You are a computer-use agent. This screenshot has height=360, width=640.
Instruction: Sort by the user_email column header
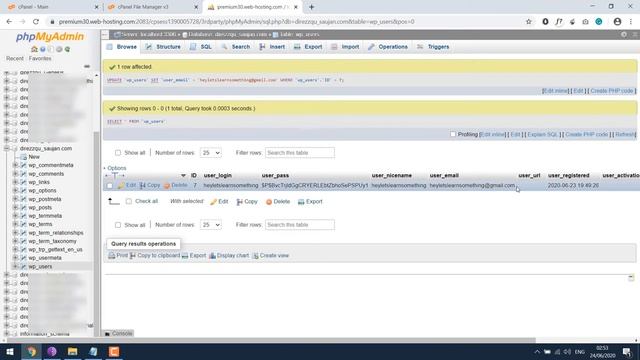(444, 176)
